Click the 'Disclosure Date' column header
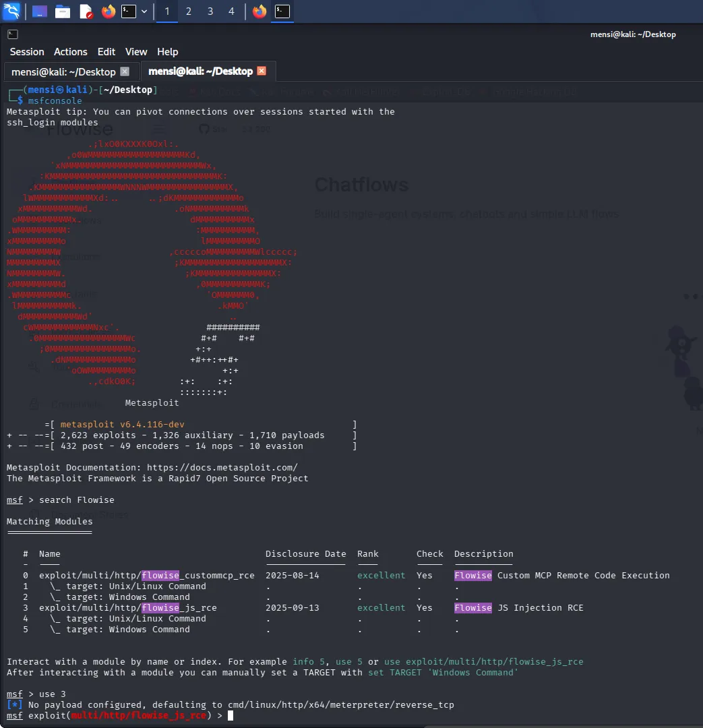The image size is (703, 728). pyautogui.click(x=306, y=554)
